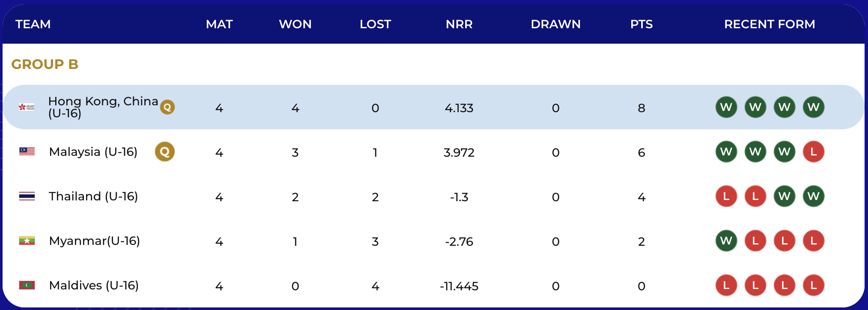Open the Hong Kong, China (U-16) team link
The width and height of the screenshot is (868, 310).
(x=103, y=107)
